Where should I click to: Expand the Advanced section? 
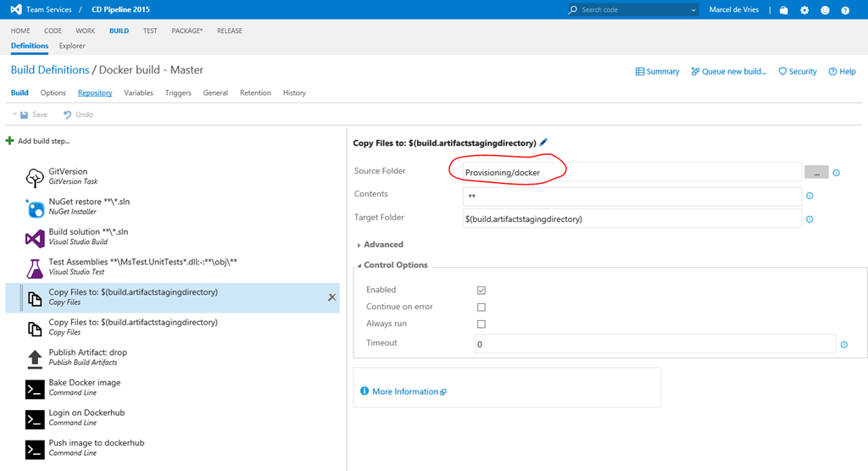pyautogui.click(x=383, y=245)
